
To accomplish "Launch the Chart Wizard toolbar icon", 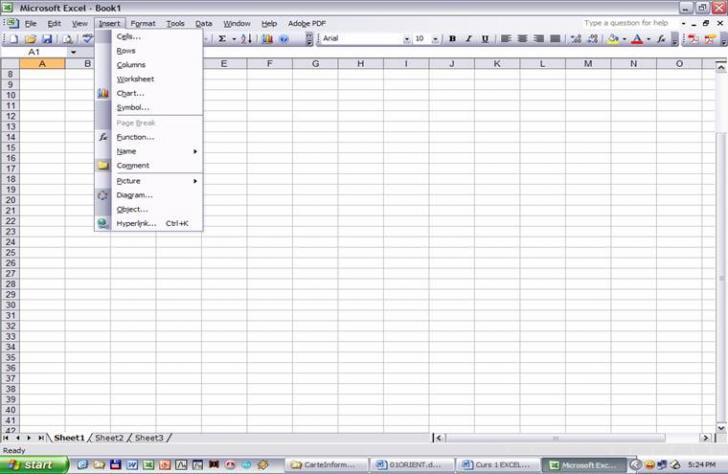I will [267, 39].
